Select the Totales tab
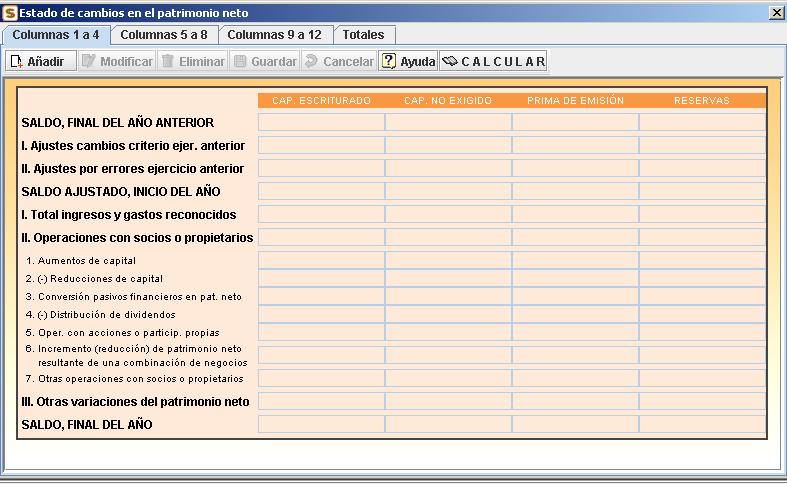 click(x=363, y=35)
